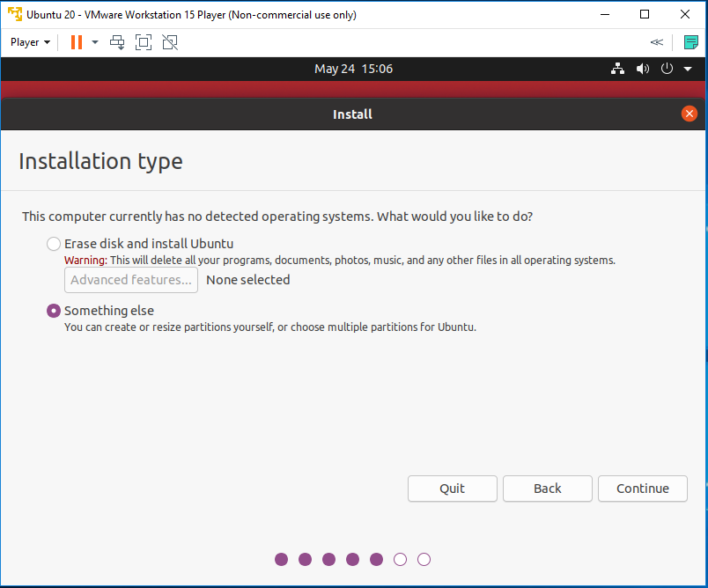Click Continue to proceed
Screen dimensions: 708x588
[643, 489]
